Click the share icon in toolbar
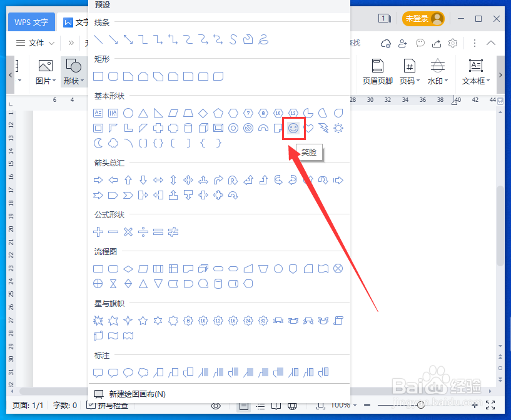Image resolution: width=511 pixels, height=420 pixels. [x=437, y=43]
